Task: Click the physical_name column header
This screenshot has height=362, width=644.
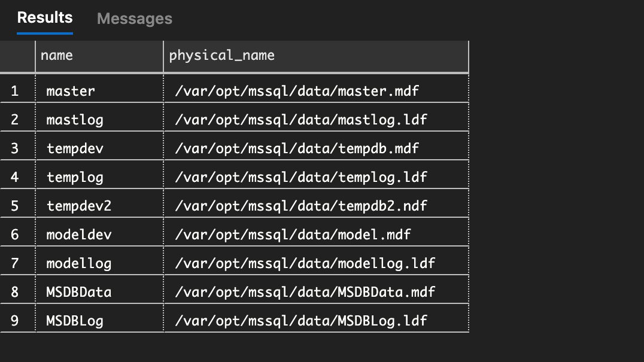Action: 315,56
